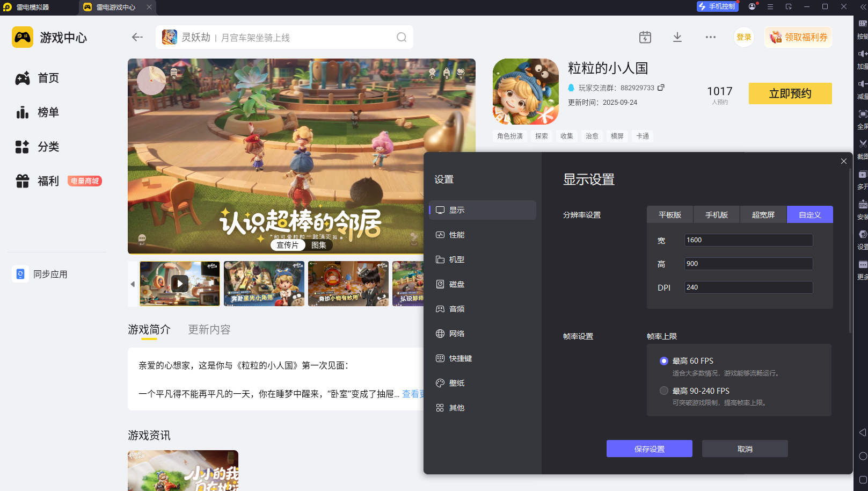Screen dimensions: 868x491
Task: Open the emulator hamburger menu
Action: coord(770,7)
